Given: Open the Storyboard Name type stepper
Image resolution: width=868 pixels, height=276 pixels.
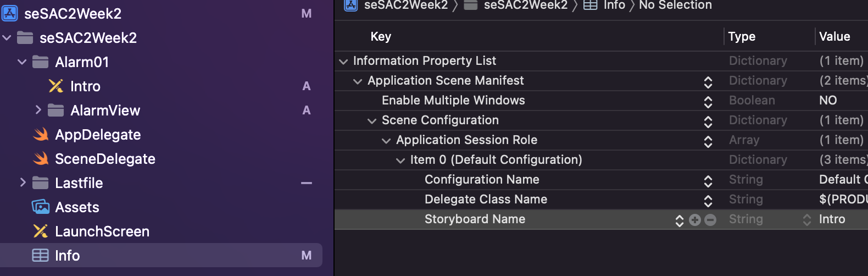Looking at the screenshot, I should point(806,220).
